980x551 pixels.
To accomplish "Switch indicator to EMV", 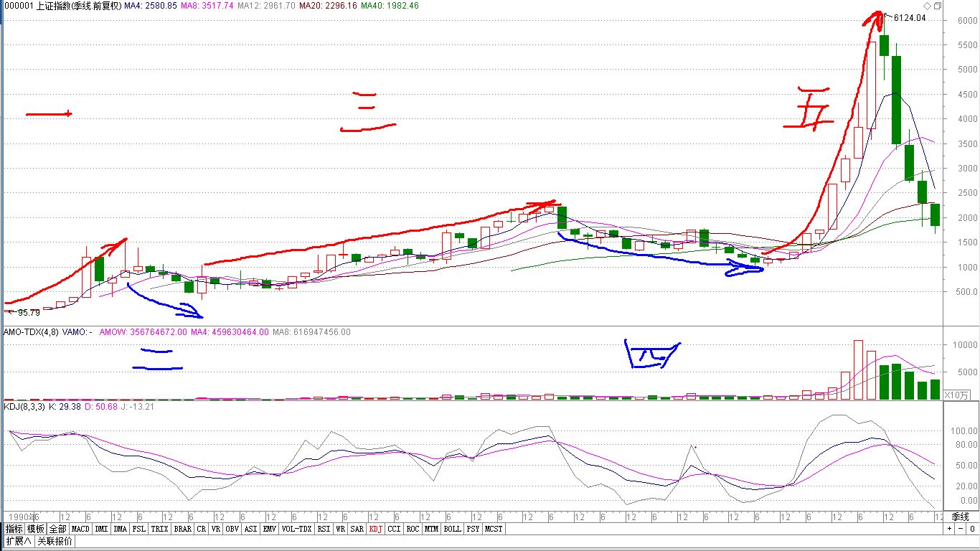I will pos(270,529).
